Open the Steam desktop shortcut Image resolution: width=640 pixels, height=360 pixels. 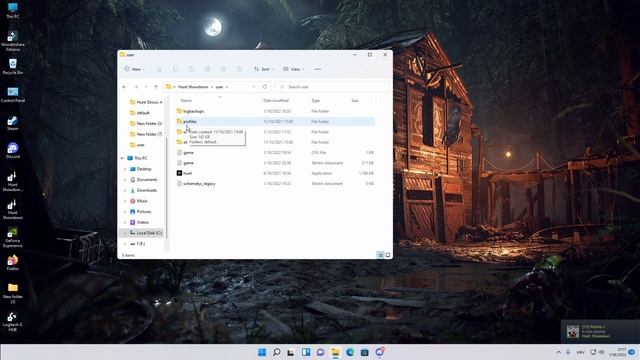point(13,123)
